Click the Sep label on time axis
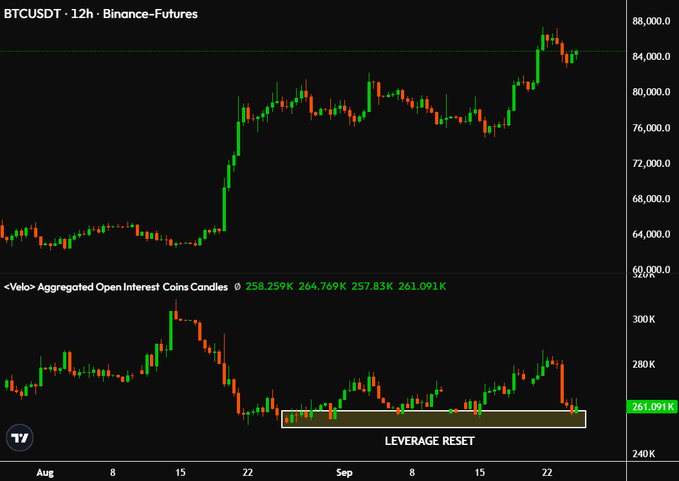679x481 pixels. 344,473
